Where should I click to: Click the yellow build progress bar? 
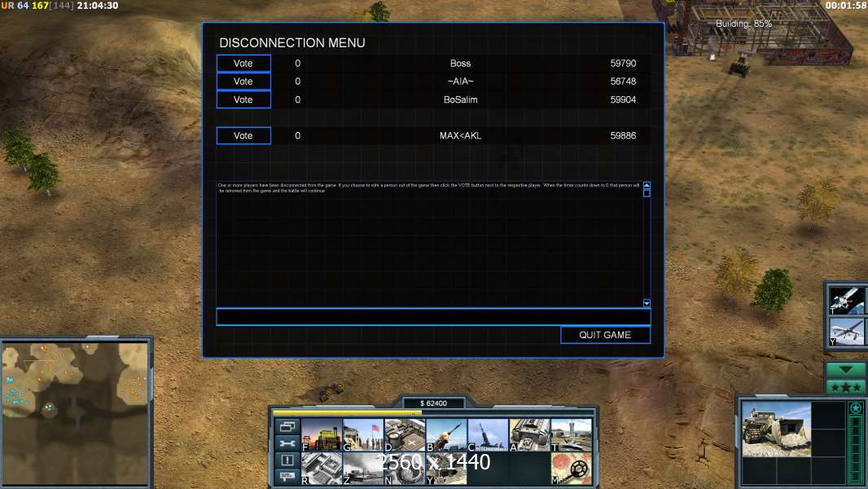pyautogui.click(x=347, y=412)
